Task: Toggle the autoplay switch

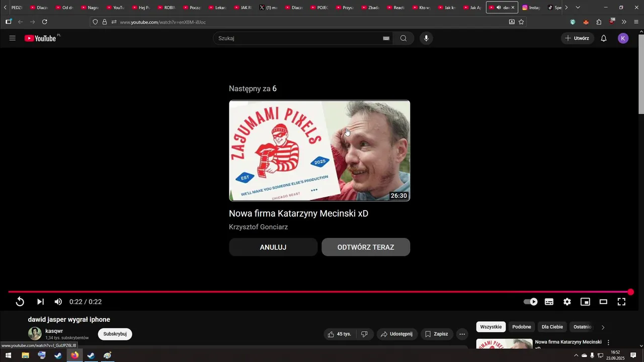Action: [x=531, y=302]
